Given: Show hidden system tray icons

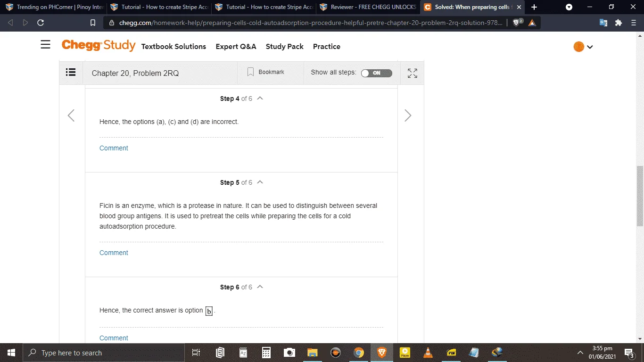Looking at the screenshot, I should pyautogui.click(x=580, y=353).
